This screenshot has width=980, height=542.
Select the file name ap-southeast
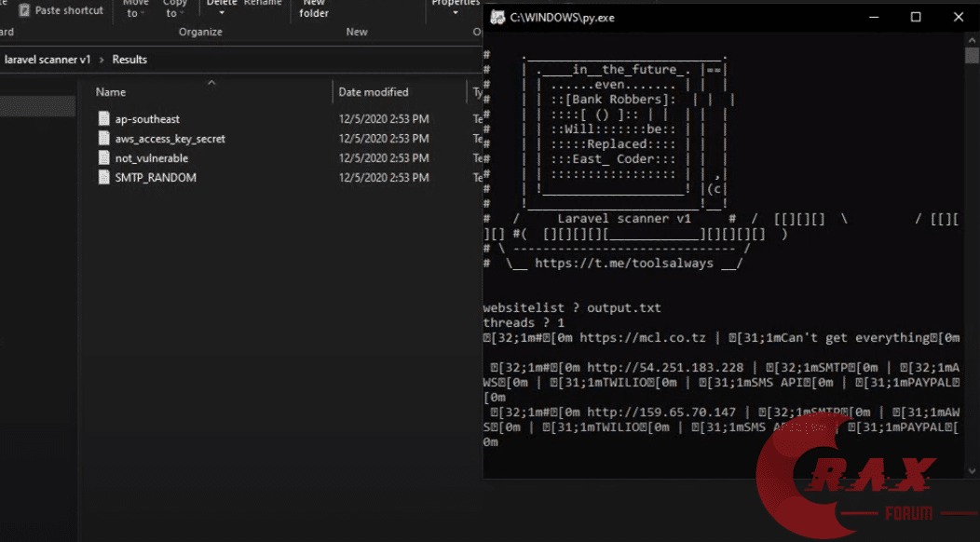[147, 119]
